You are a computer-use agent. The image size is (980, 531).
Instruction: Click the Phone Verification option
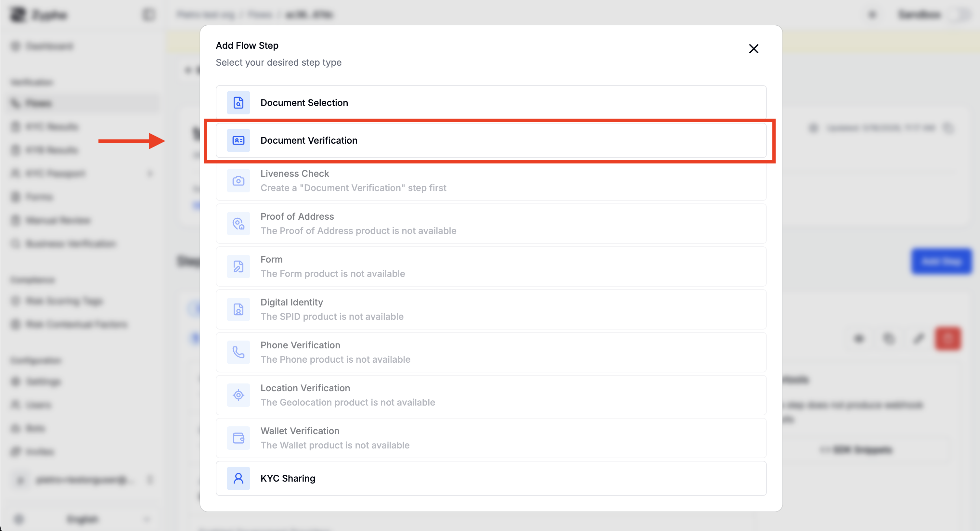[x=491, y=352]
